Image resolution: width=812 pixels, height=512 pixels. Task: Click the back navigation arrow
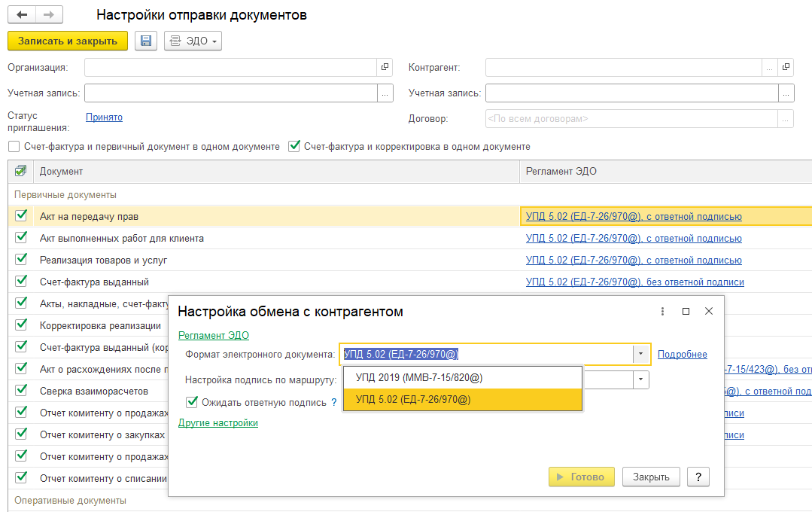[22, 15]
